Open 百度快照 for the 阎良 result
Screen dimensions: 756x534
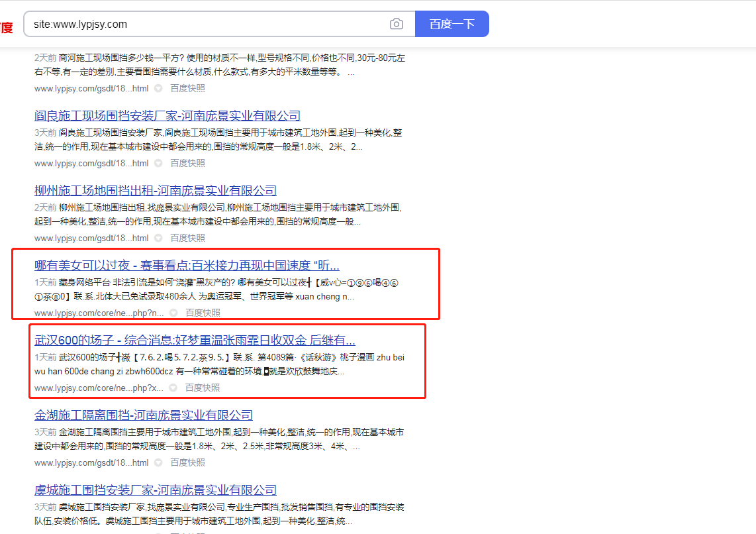click(x=187, y=163)
